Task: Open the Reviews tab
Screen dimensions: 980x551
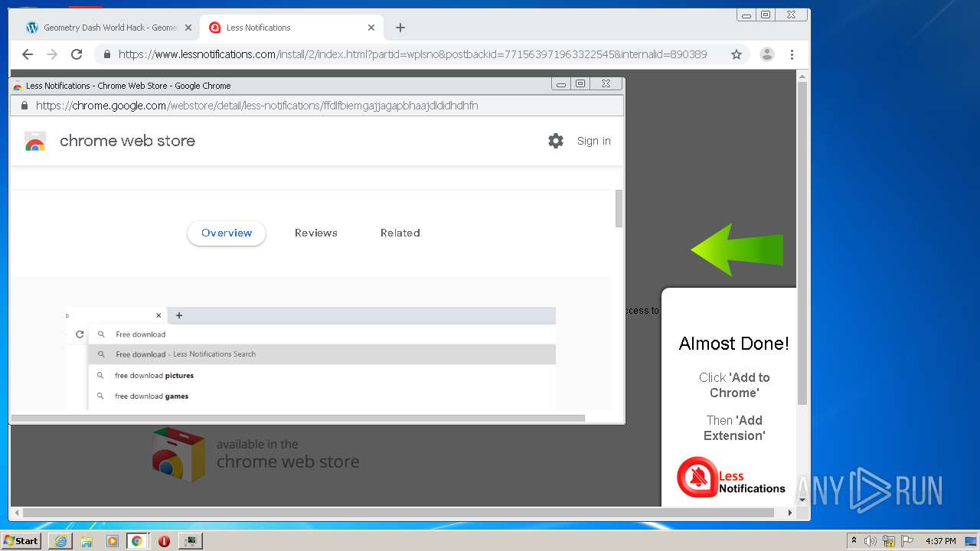Action: click(316, 233)
